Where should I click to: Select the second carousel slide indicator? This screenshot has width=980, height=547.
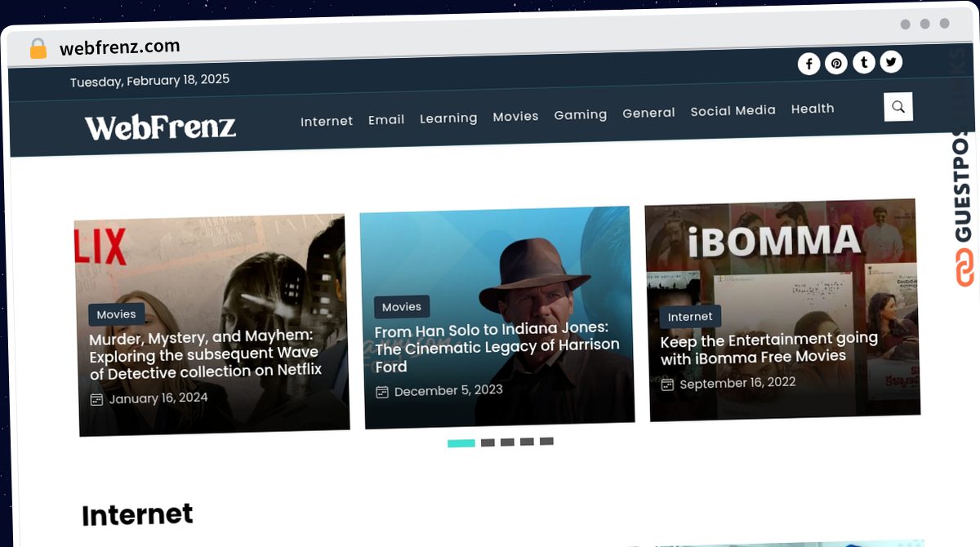click(x=488, y=442)
